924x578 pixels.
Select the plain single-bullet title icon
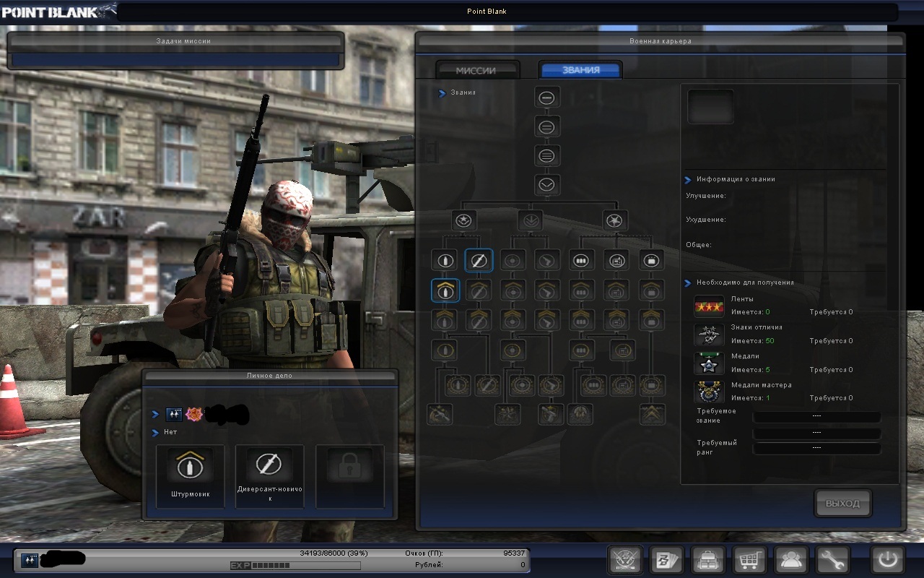445,260
